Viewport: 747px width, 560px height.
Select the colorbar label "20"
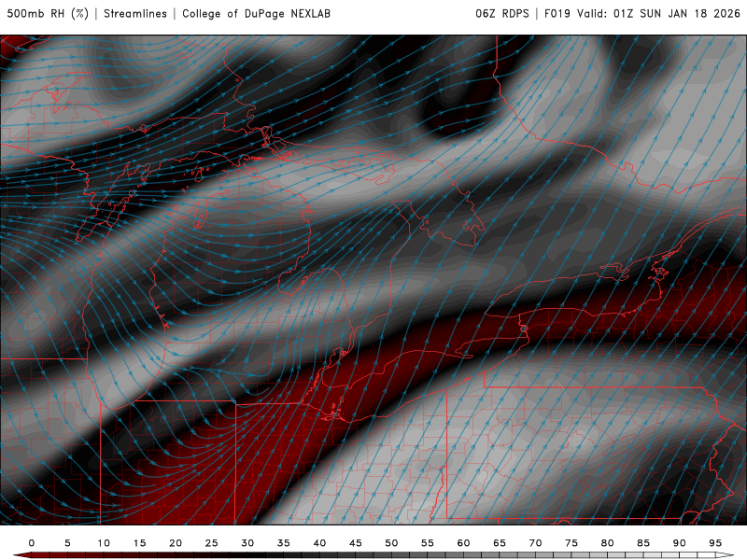point(176,543)
